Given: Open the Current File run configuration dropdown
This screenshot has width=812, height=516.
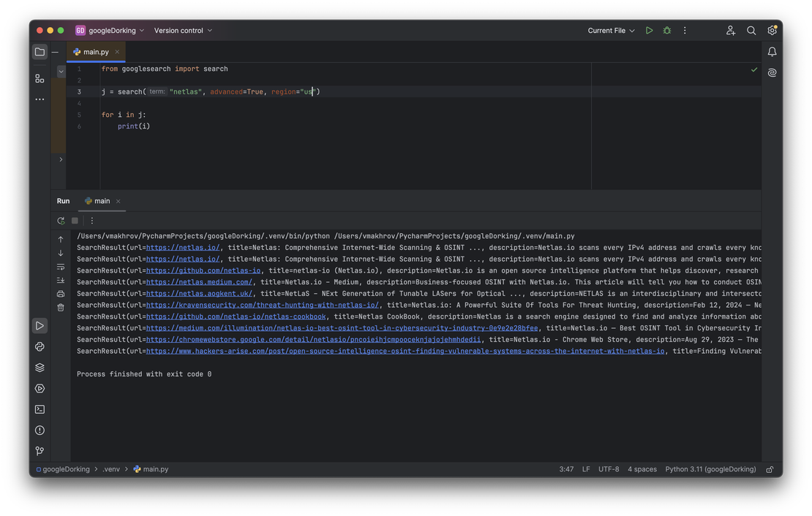Looking at the screenshot, I should 611,31.
